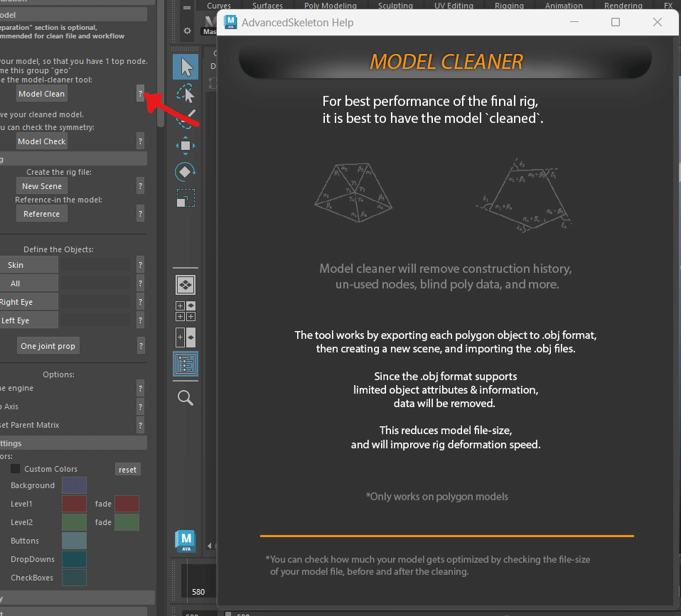The height and width of the screenshot is (616, 681).
Task: Open the DropDowns color swatch
Action: [x=74, y=559]
